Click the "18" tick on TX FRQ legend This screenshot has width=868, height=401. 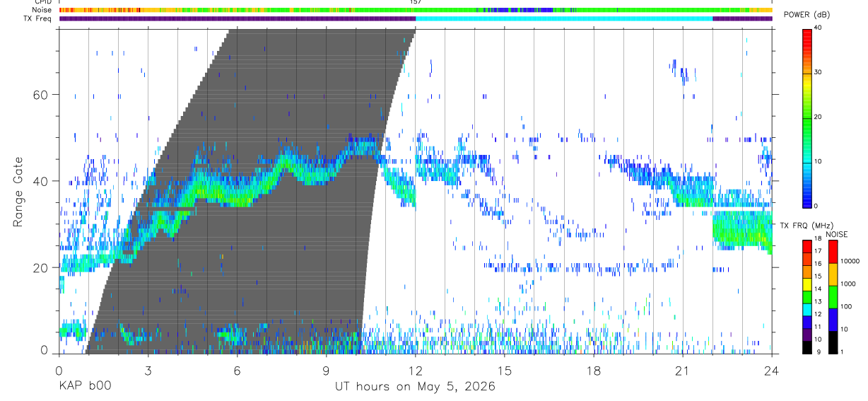point(819,240)
